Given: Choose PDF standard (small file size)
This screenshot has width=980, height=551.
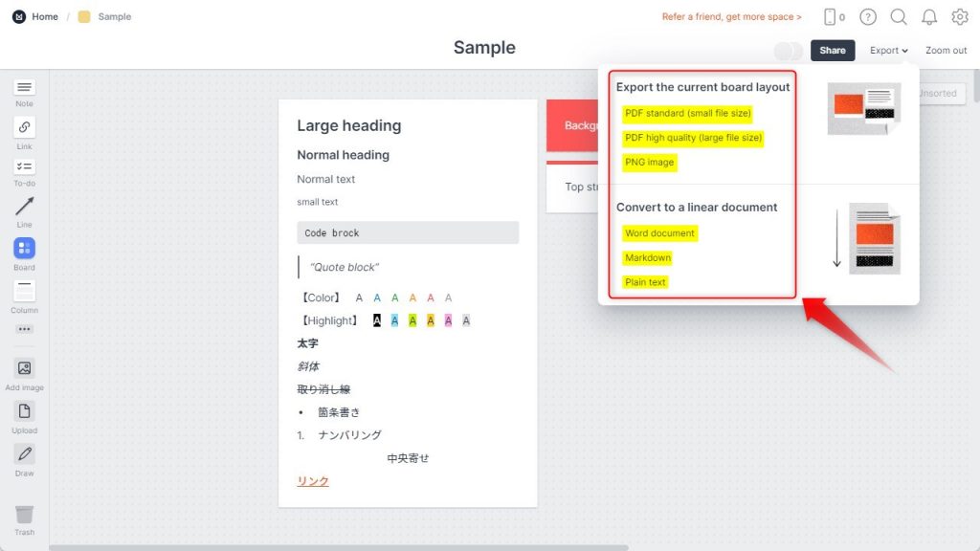Looking at the screenshot, I should point(687,113).
